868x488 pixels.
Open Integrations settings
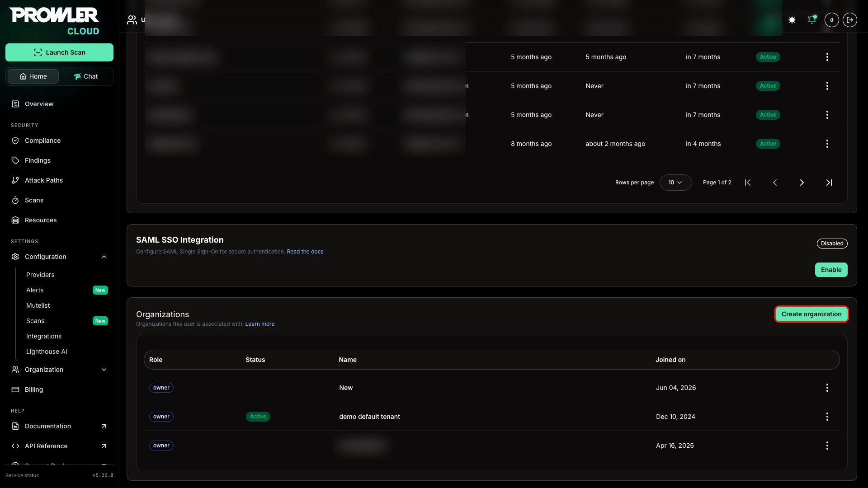tap(44, 336)
